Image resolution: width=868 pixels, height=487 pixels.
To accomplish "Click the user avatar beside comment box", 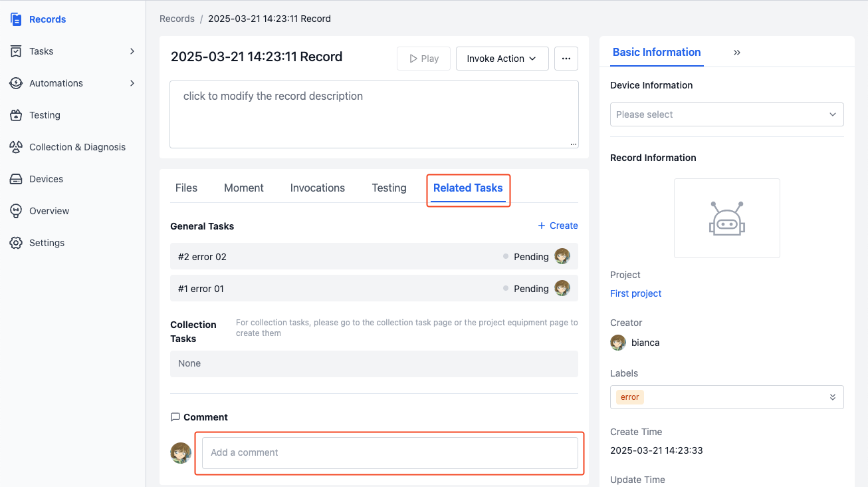I will [x=181, y=453].
